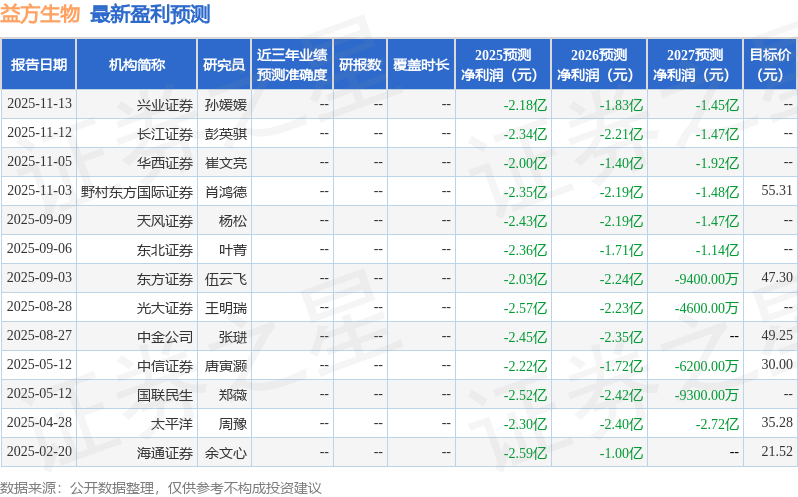This screenshot has height=497, width=798.
Task: Click the -9300.00万 forecast value
Action: coord(706,395)
